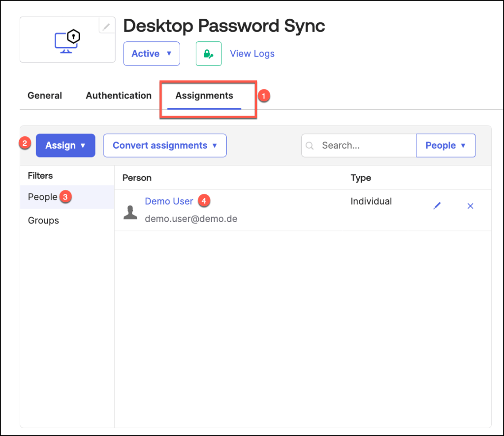Focus the Search assignments input field
Screen dimensions: 504x436
tap(364, 146)
